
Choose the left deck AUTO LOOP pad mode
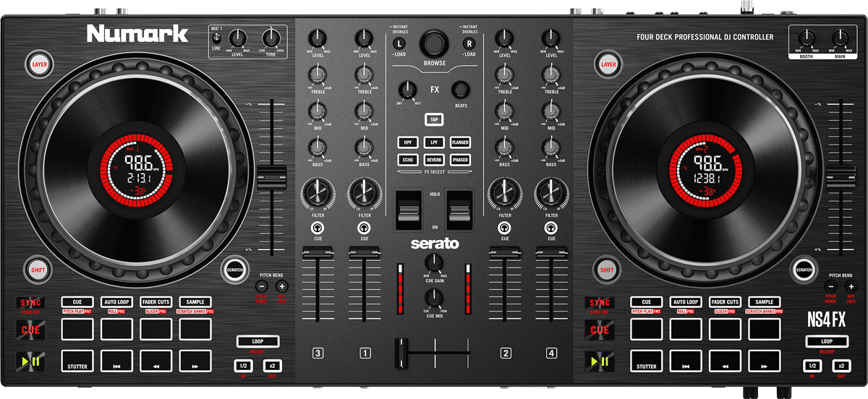116,302
